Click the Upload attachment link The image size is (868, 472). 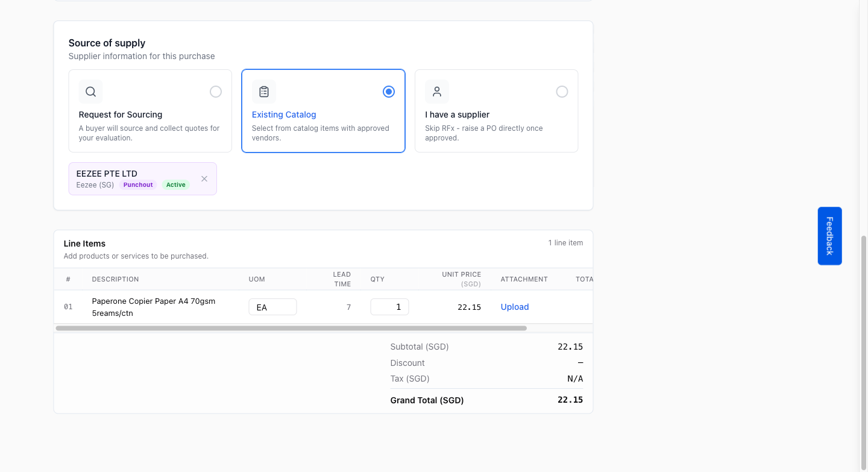(x=515, y=307)
